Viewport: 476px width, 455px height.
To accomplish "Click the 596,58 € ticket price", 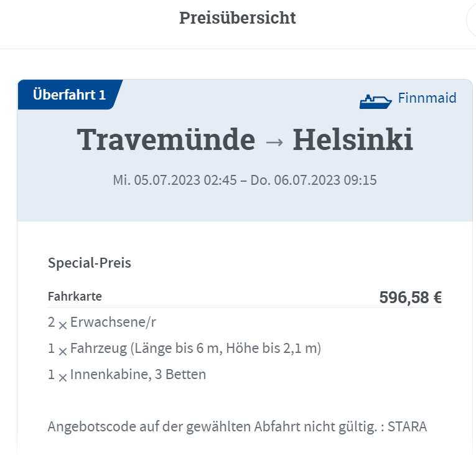I will coord(410,298).
